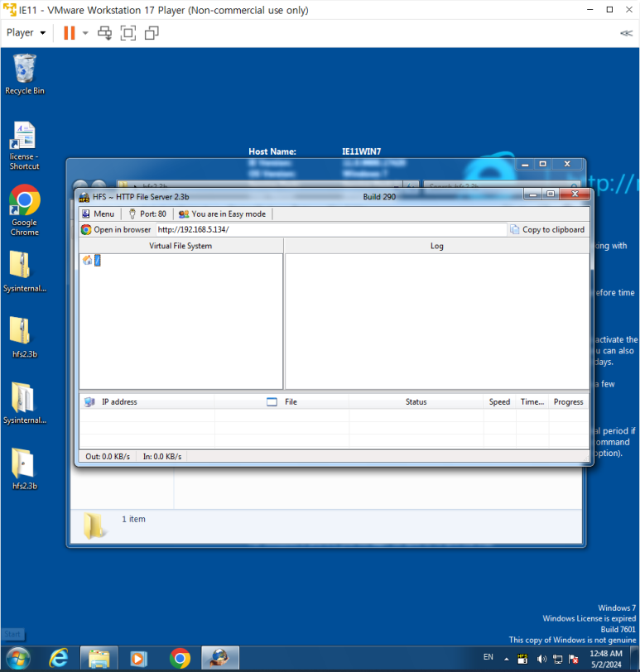Maximize the HFS window
This screenshot has width=640, height=672.
pyautogui.click(x=551, y=194)
